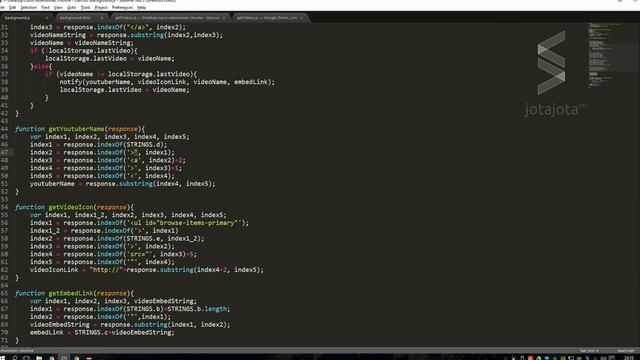Close the background.html tab
Screen dimensions: 640x360
point(102,18)
